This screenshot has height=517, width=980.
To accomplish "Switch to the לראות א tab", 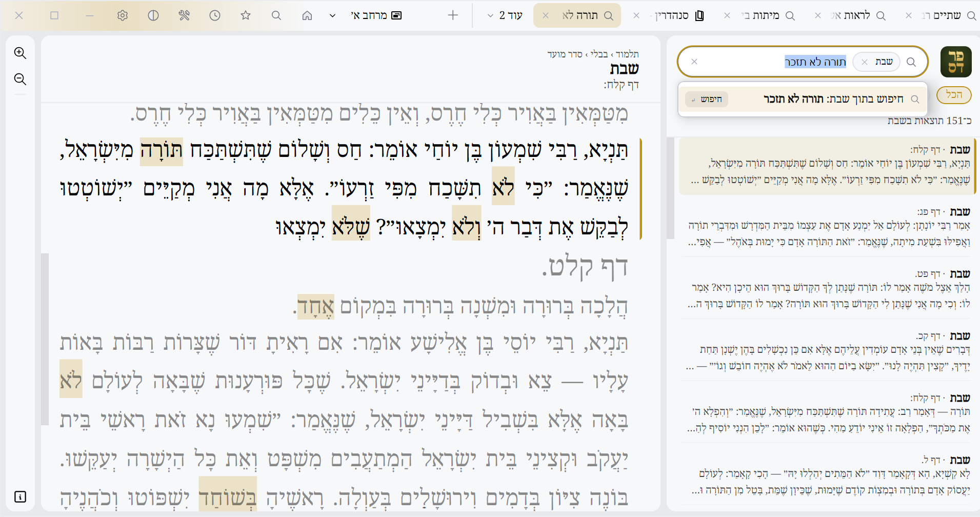I will pos(850,15).
